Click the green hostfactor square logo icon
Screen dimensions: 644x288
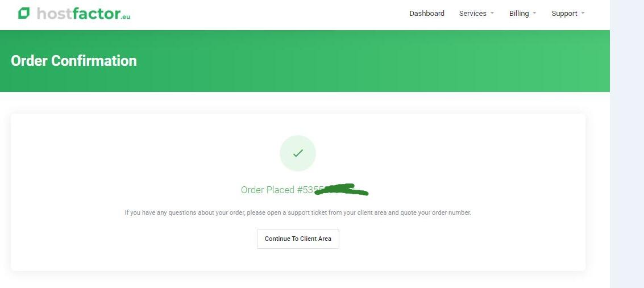click(24, 13)
